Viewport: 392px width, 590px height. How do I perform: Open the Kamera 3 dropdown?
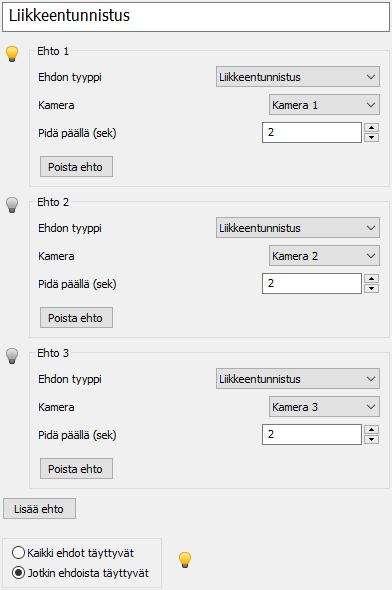pos(324,407)
